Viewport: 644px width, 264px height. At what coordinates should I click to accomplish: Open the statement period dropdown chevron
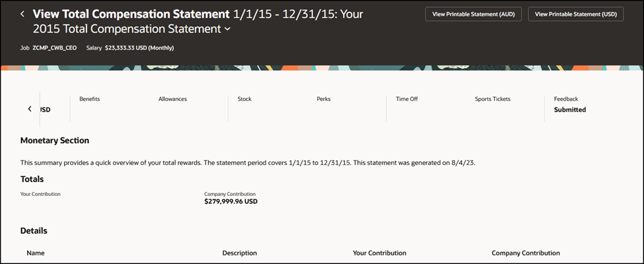[x=228, y=30]
